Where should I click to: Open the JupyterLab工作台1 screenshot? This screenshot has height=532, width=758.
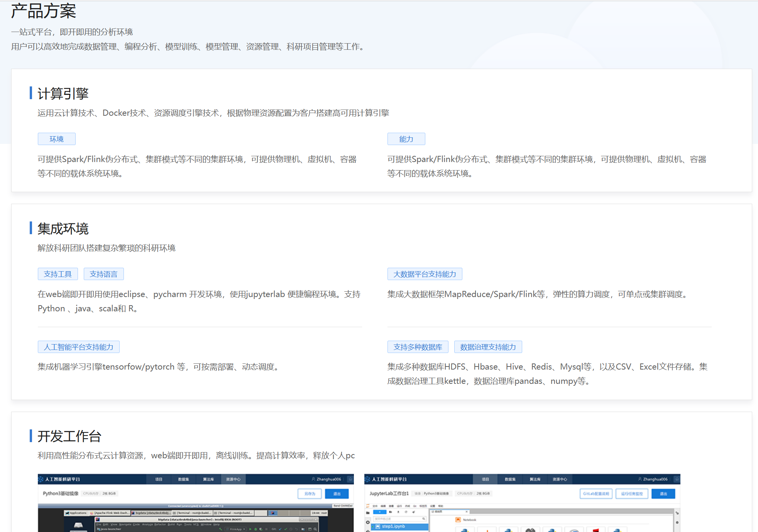(522, 503)
